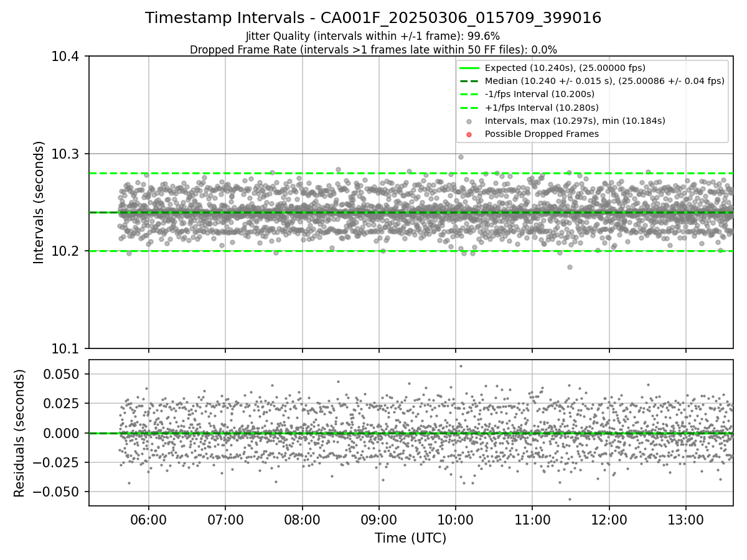Click legend entry "+1/fps Interval (10.280s)"
The height and width of the screenshot is (560, 747).
[542, 108]
